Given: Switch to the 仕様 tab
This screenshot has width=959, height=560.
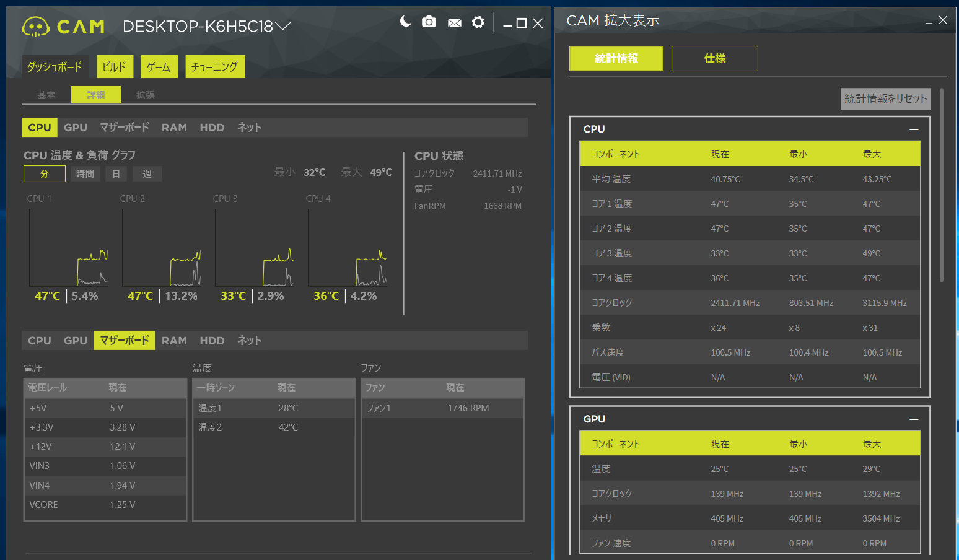Looking at the screenshot, I should (714, 58).
